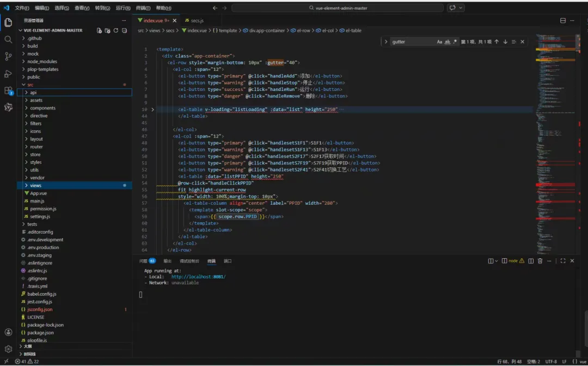Screen dimensions: 588x366
Task: Expand the tests folder
Action: click(75, 224)
